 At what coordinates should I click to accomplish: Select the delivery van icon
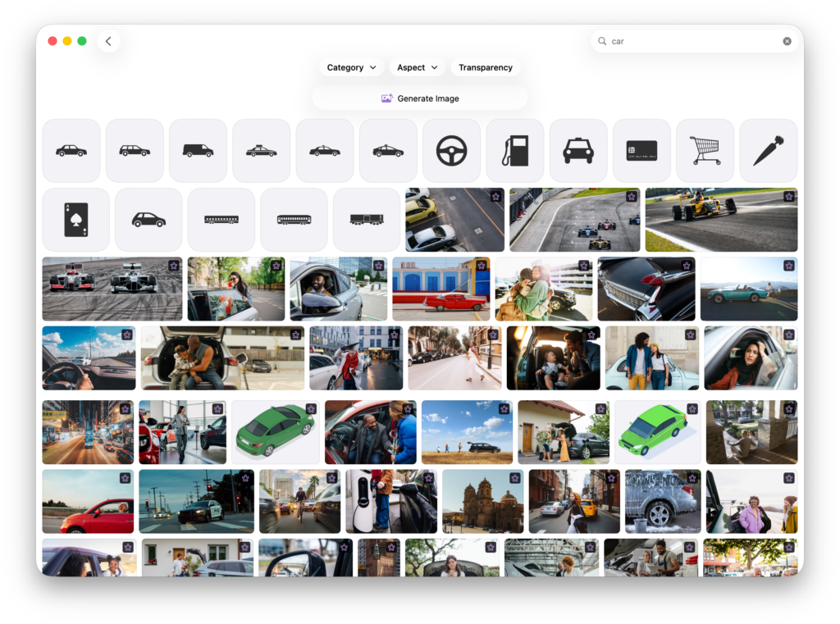click(198, 151)
